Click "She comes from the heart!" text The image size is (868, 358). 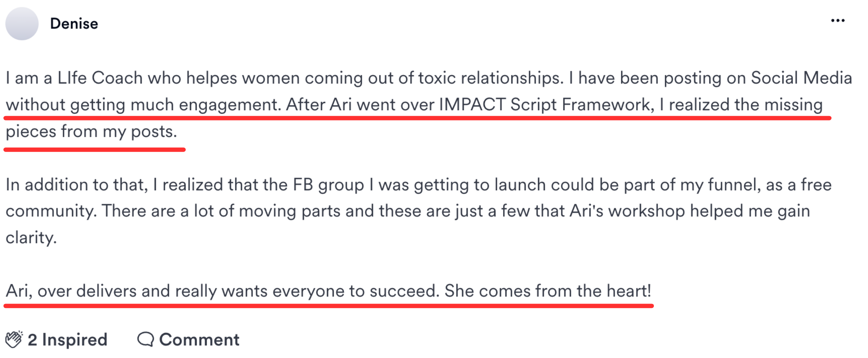coord(547,291)
